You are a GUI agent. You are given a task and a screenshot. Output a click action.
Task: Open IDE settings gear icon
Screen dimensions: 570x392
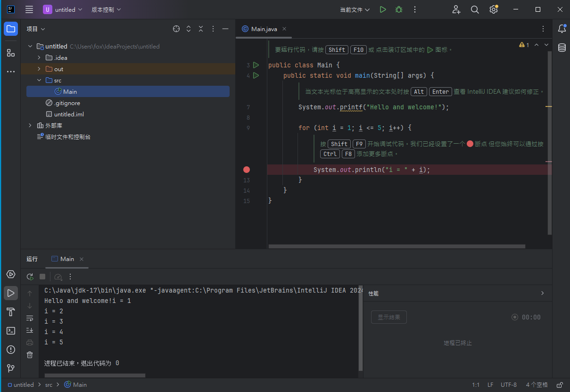coord(493,9)
